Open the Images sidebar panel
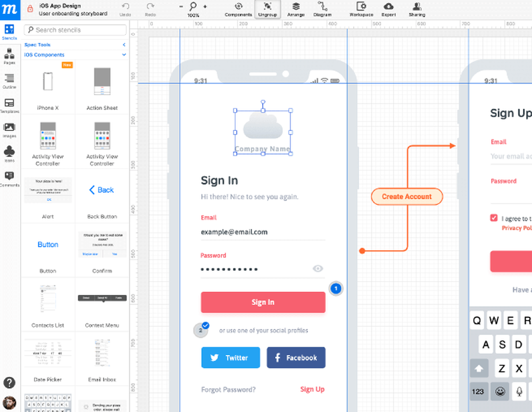The image size is (532, 412). [x=10, y=130]
